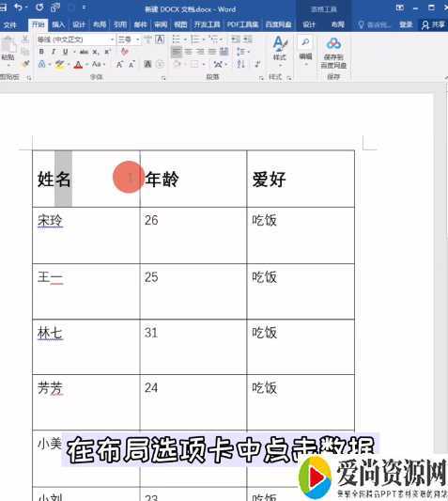Toggle Strikethrough abc button
Image resolution: width=448 pixels, height=501 pixels.
84,52
